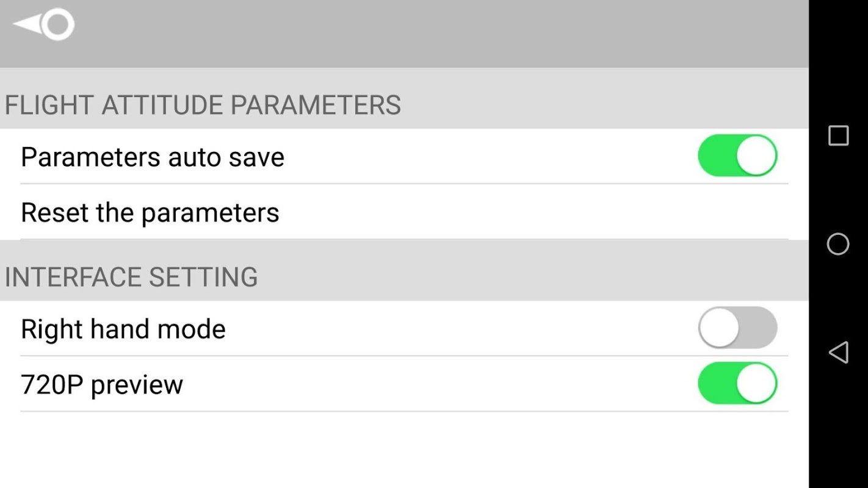Click the 720P preview label text

click(102, 385)
